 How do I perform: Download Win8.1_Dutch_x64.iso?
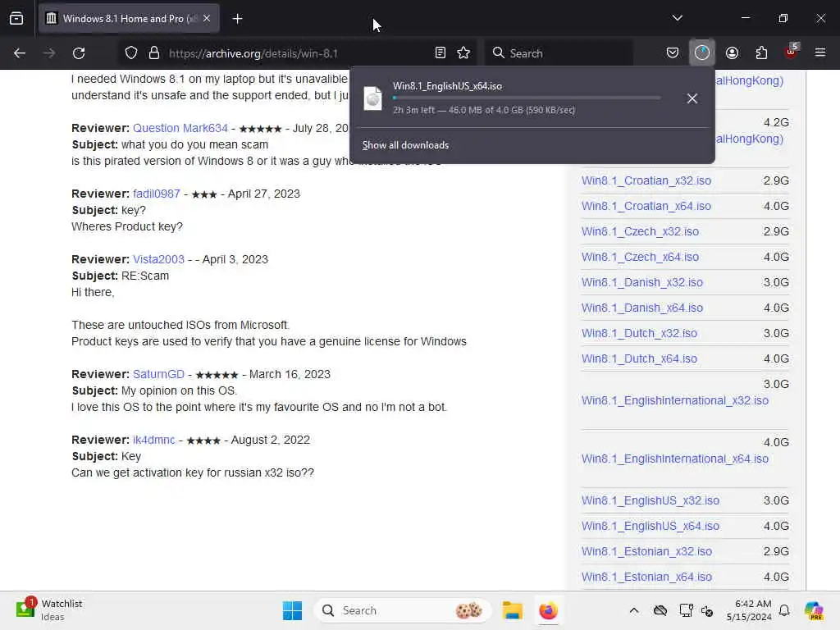[640, 359]
